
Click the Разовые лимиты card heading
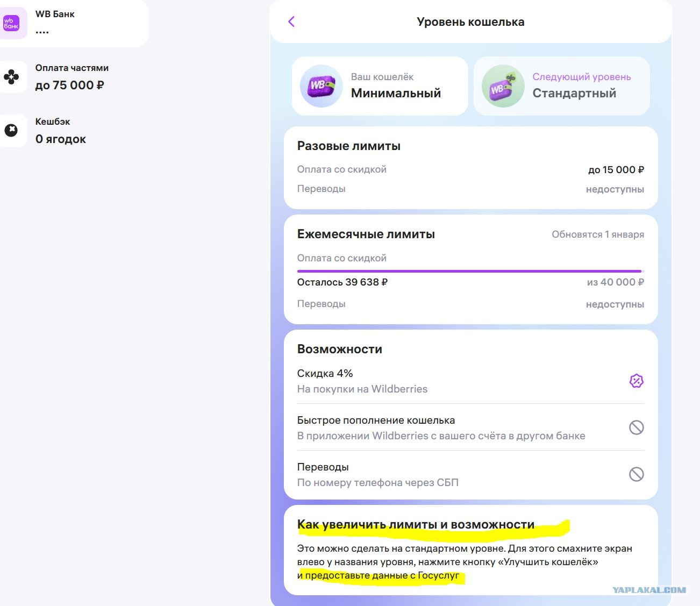349,146
